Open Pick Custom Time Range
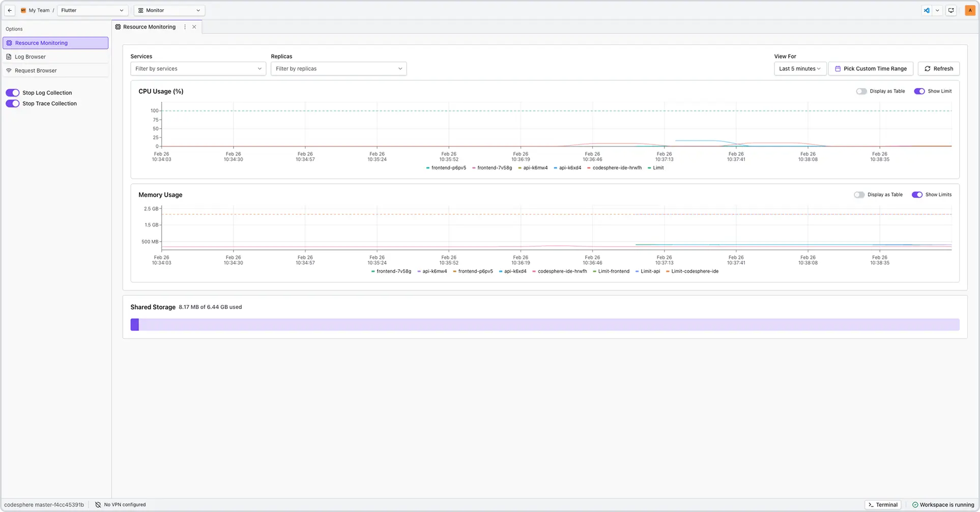980x512 pixels. (x=870, y=68)
